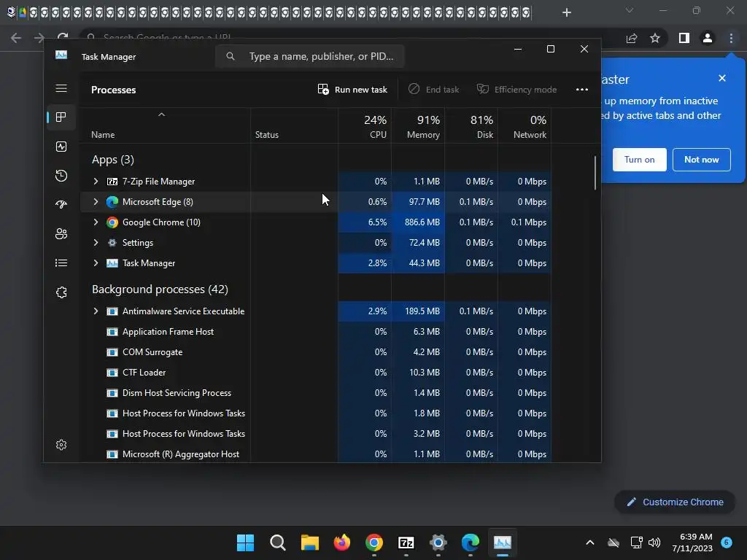Click Turn on in memory saver popup
This screenshot has height=560, width=747.
click(639, 160)
